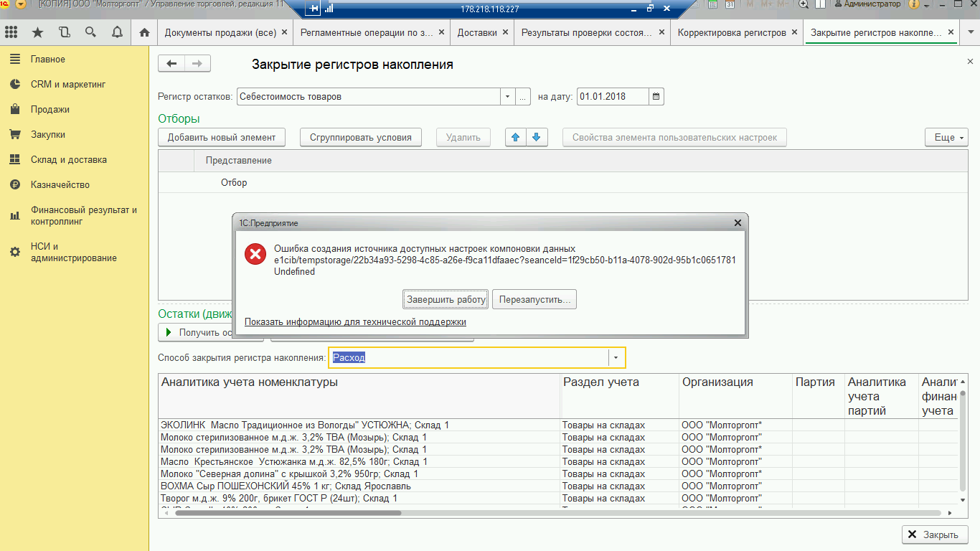
Task: Switch to Результаты проверки состояния tab
Action: [x=593, y=32]
